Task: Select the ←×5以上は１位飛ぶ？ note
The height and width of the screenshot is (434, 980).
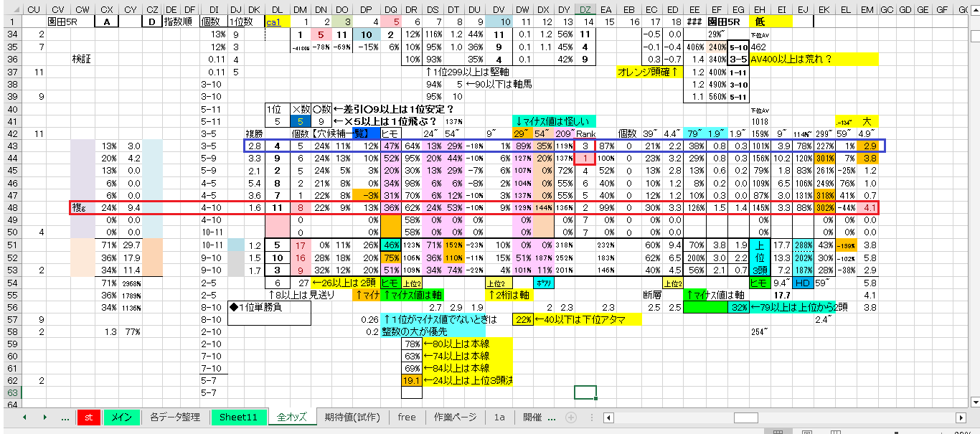Action: coord(385,121)
